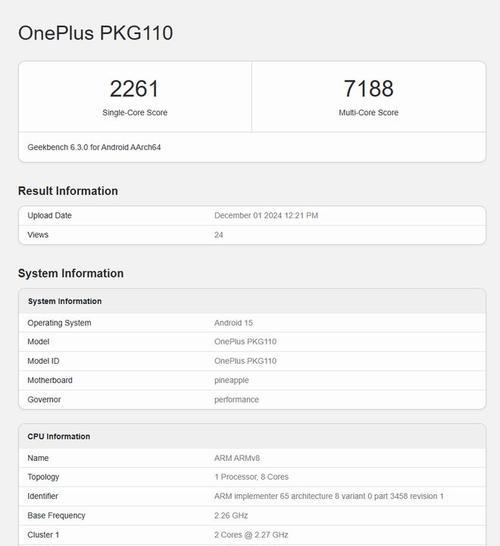Click the Views count 24

218,235
